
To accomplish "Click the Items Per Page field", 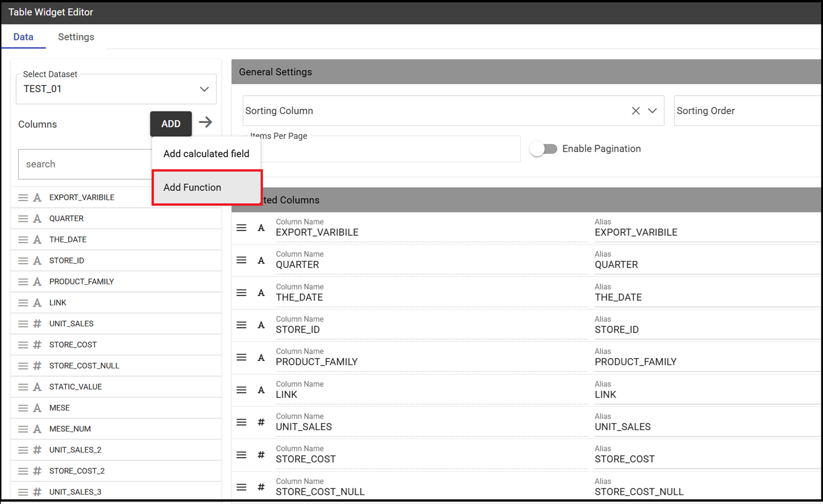I will (382, 149).
